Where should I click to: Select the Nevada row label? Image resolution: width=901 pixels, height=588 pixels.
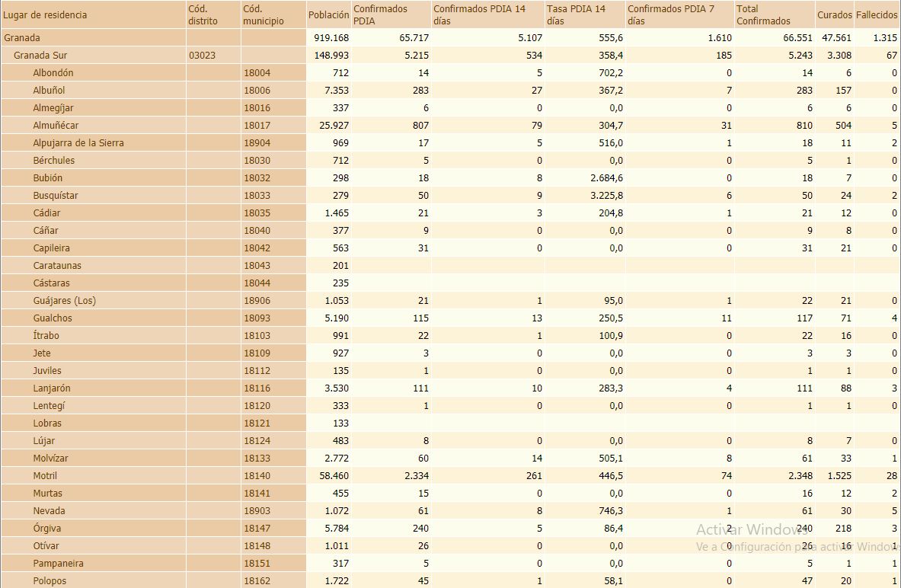pos(49,511)
